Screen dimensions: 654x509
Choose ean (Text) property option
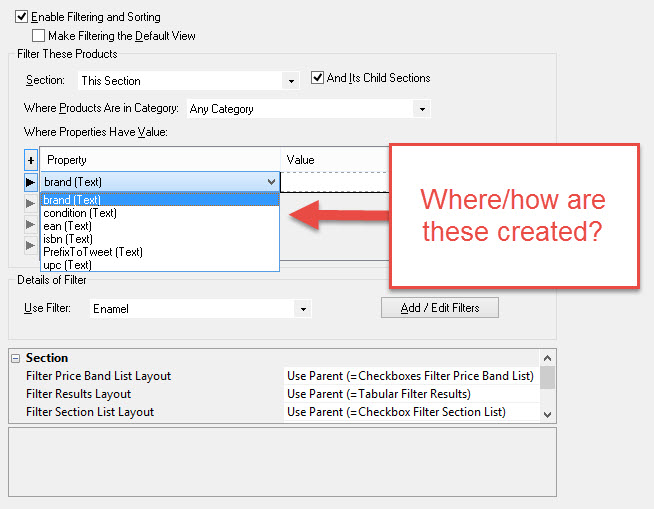(68, 226)
